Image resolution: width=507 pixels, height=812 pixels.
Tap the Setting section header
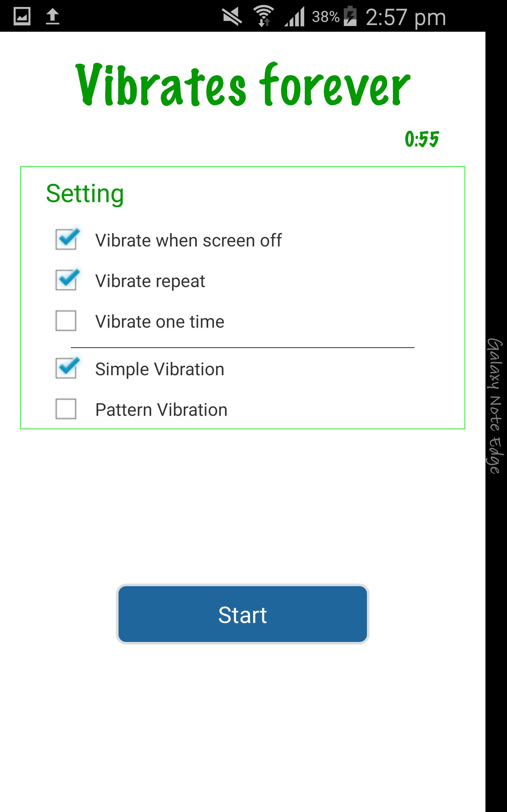85,193
